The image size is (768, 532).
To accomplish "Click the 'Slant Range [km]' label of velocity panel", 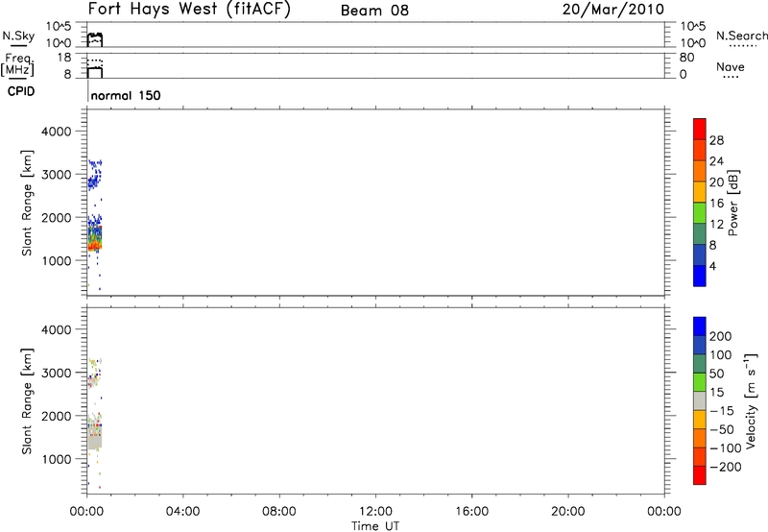I will 27,401.
